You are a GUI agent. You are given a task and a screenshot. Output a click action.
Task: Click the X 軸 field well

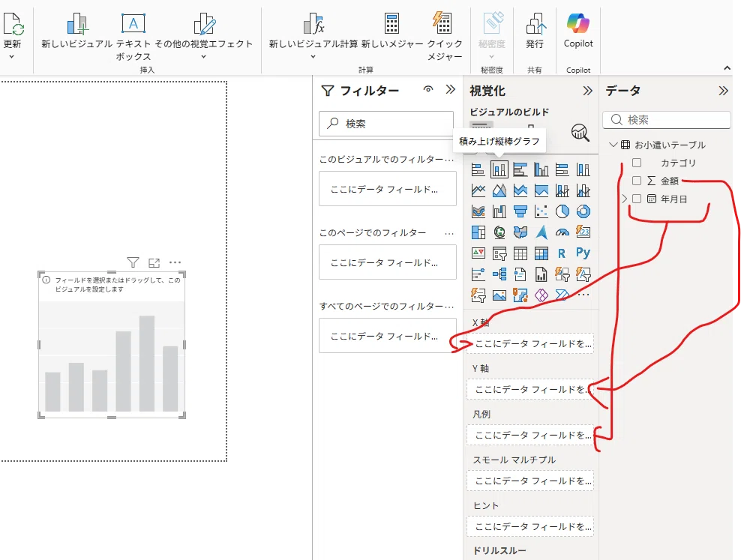(530, 344)
